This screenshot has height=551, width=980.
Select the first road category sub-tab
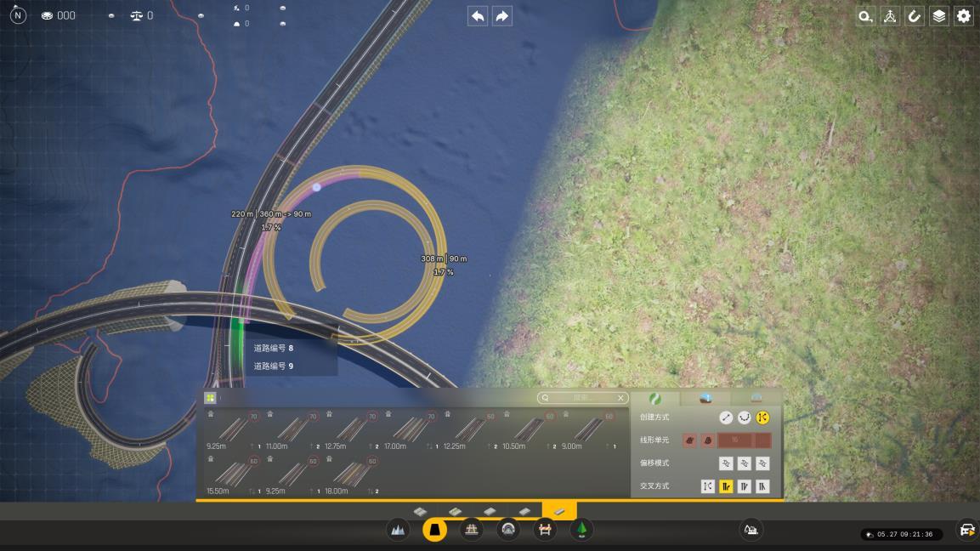pyautogui.click(x=420, y=512)
